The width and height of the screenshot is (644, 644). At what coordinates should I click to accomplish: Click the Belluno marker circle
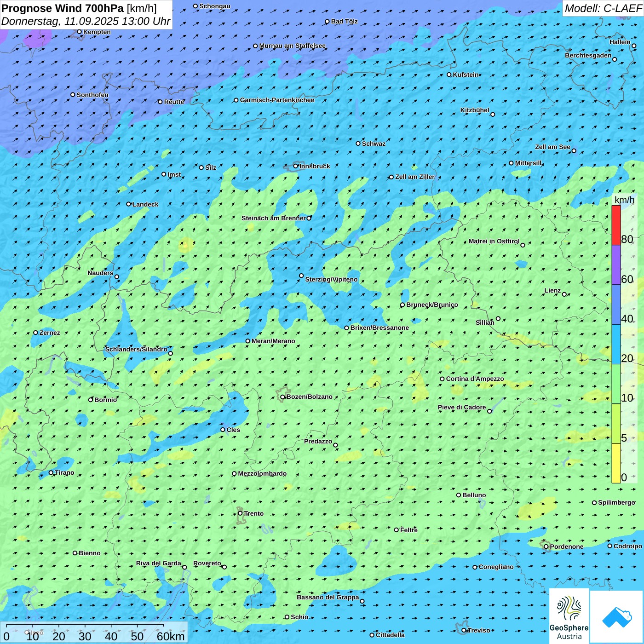(459, 495)
